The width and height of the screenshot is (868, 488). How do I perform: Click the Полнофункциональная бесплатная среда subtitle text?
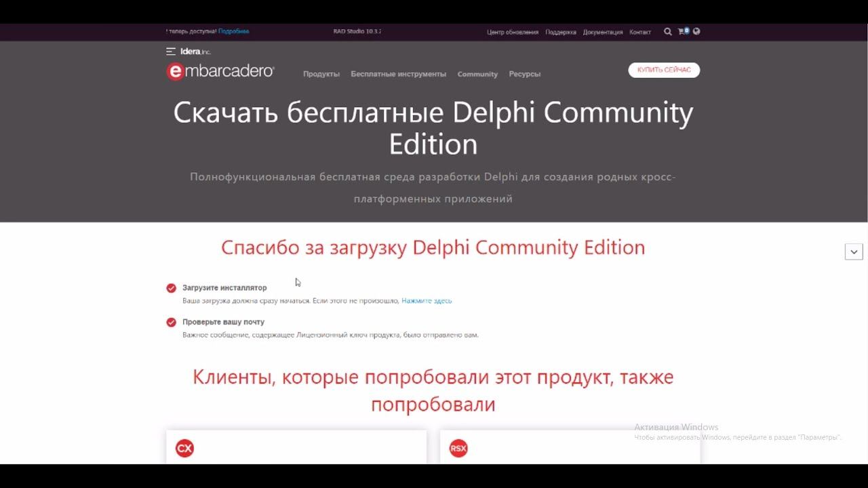[433, 188]
